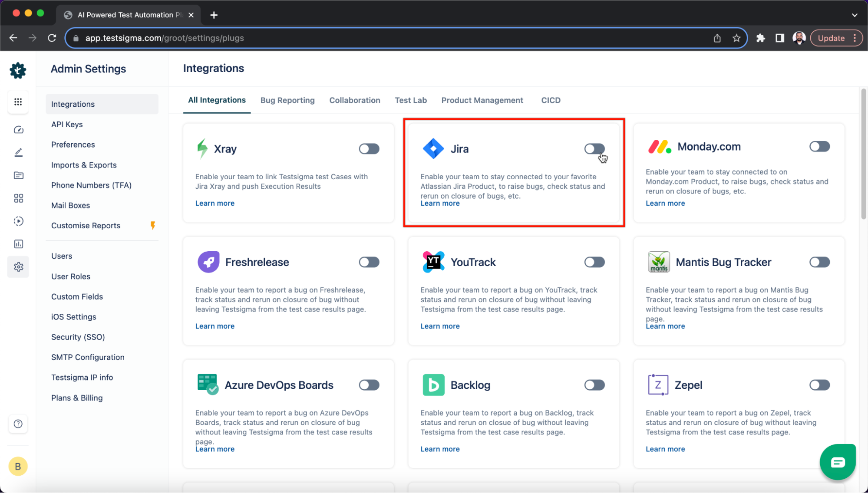Click the Mantis Bug Tracker logo
868x493 pixels.
pos(659,262)
